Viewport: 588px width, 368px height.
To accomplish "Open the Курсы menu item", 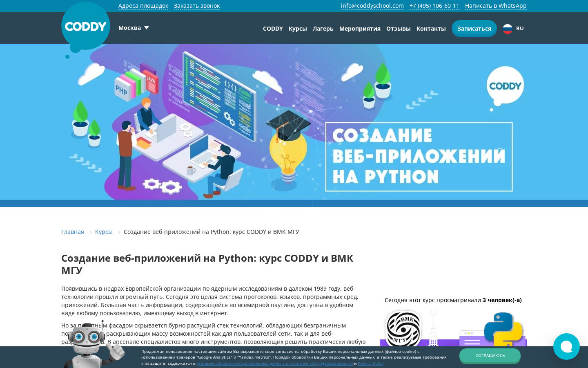I will pos(298,29).
